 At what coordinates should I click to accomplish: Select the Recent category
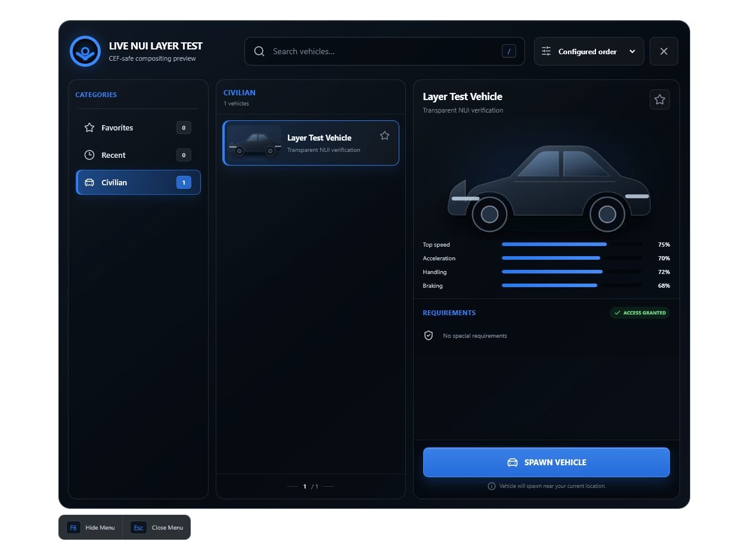(x=138, y=155)
